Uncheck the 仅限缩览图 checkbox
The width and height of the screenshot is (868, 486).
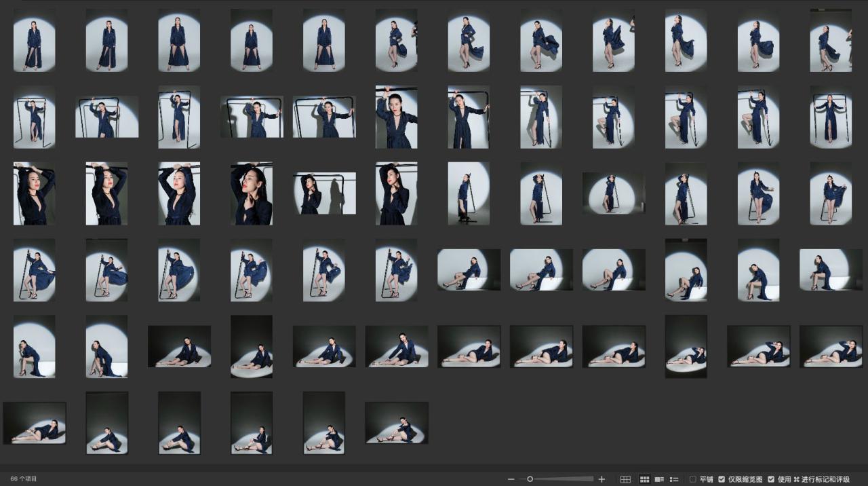[x=722, y=479]
